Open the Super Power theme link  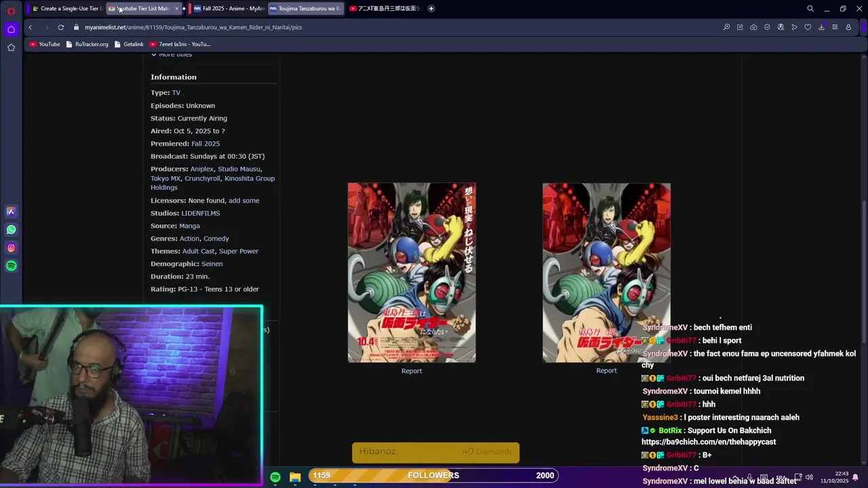click(x=239, y=251)
